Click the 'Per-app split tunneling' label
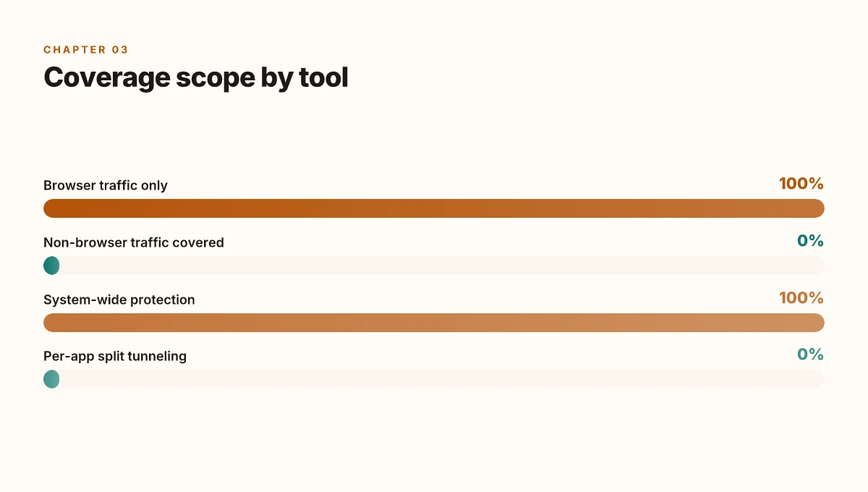868x492 pixels. coord(115,356)
